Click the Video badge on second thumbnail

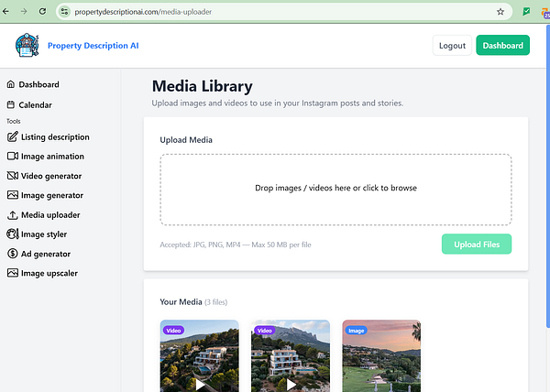(264, 331)
